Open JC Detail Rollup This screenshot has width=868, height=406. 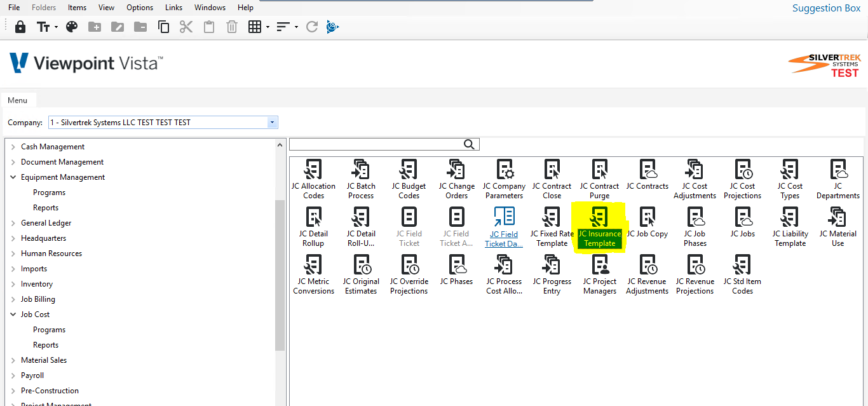click(x=313, y=227)
